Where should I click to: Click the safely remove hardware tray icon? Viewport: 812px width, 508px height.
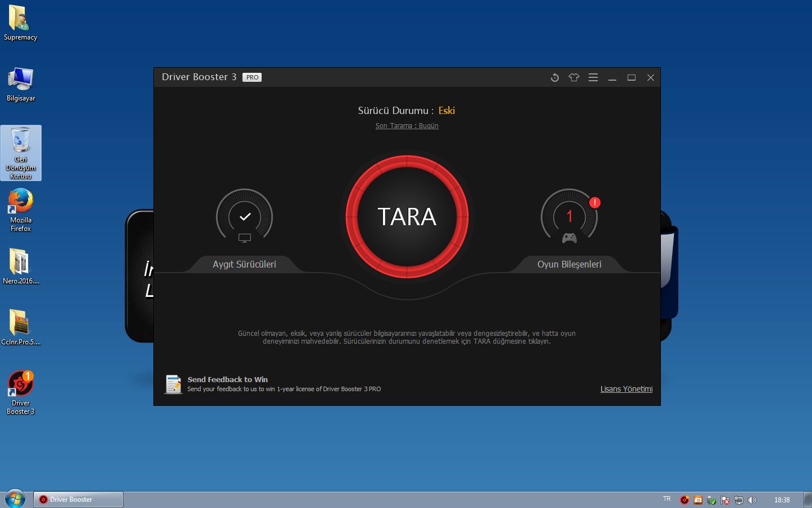tap(712, 500)
